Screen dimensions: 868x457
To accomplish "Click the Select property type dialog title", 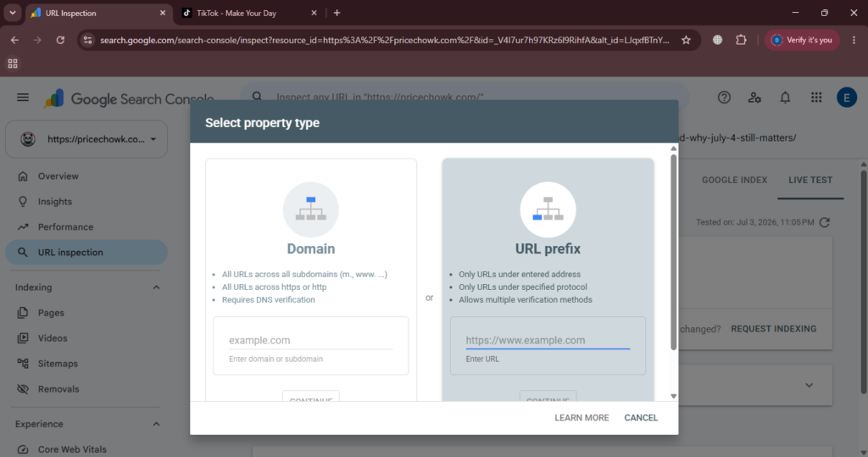I will click(263, 123).
